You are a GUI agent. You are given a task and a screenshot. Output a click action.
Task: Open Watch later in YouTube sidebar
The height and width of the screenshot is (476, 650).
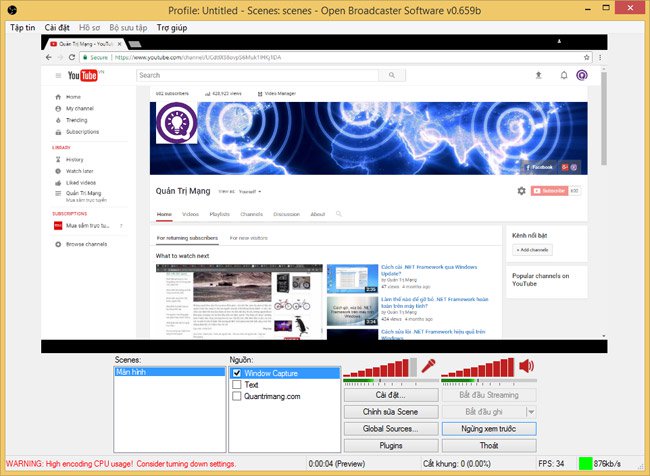tap(80, 171)
